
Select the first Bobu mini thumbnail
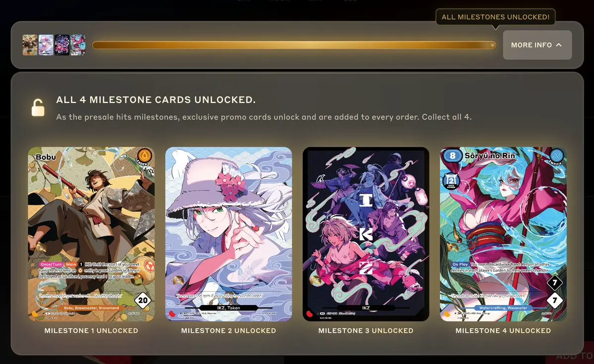pos(30,45)
